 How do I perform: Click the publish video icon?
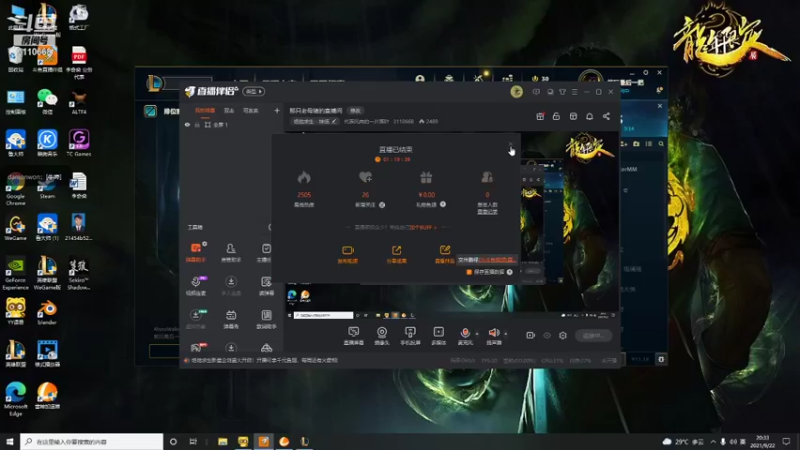[x=348, y=250]
